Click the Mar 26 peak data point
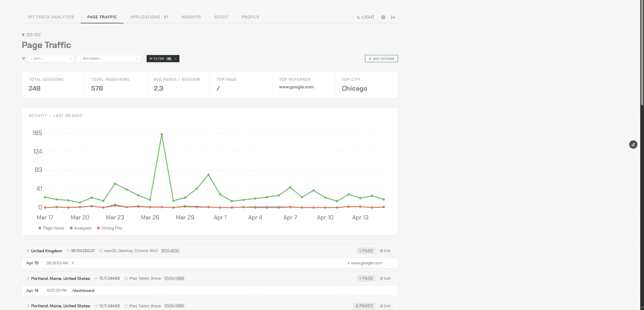Viewport: 644px width, 310px height. tap(162, 134)
